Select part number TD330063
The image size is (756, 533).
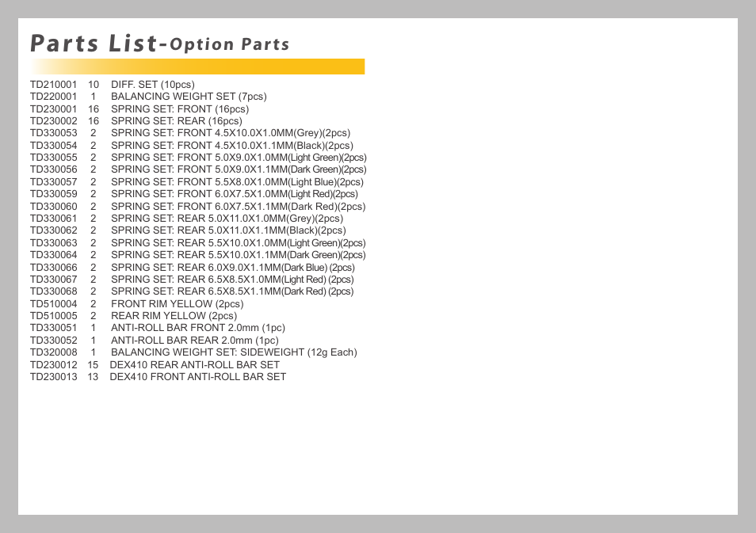coord(54,243)
